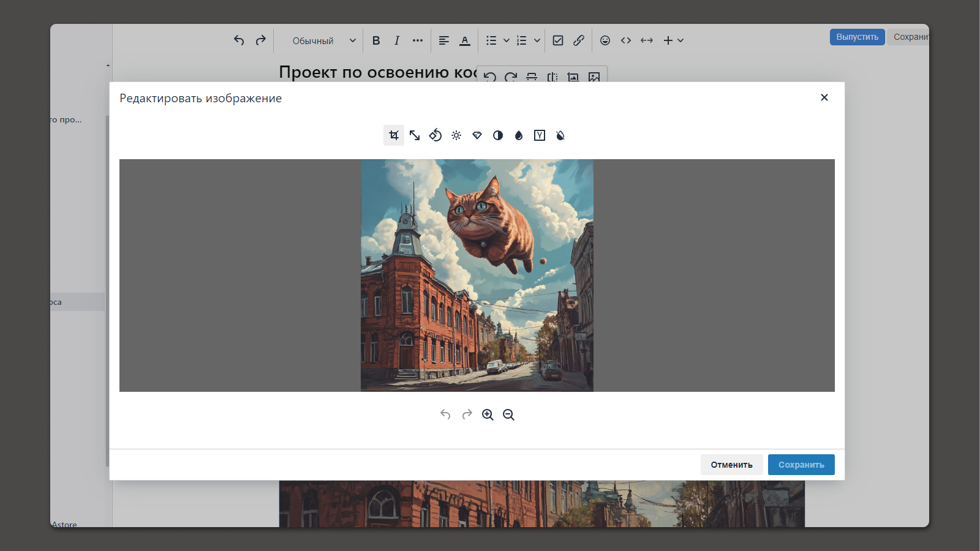The image size is (980, 551).
Task: Open the Обычный paragraph style dropdown
Action: coord(323,41)
